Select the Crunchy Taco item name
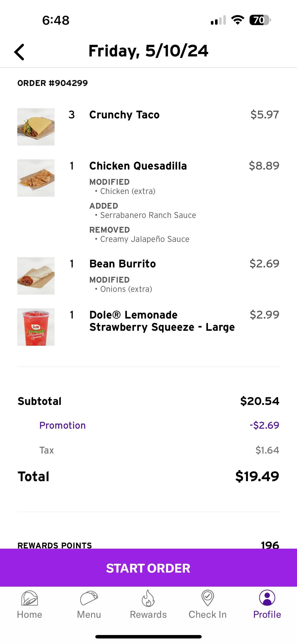The image size is (297, 644). tap(124, 115)
